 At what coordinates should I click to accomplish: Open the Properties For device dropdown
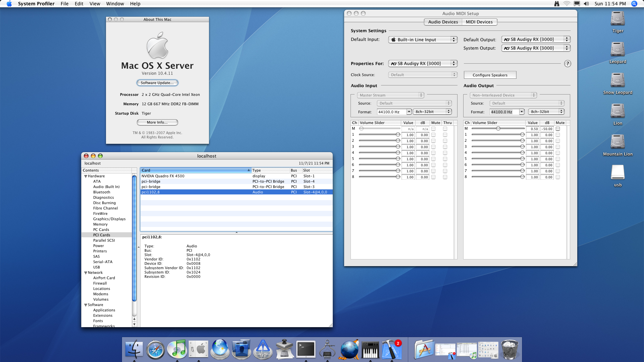click(x=423, y=64)
